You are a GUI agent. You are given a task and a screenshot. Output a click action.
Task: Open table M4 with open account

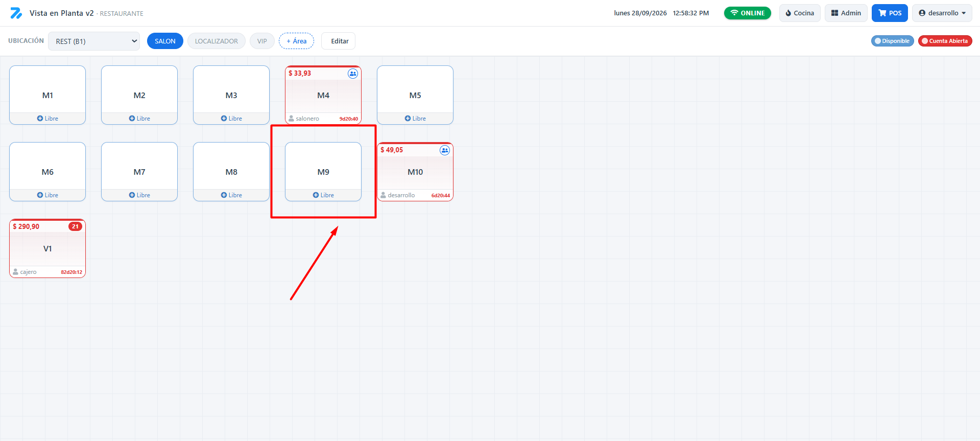(323, 95)
